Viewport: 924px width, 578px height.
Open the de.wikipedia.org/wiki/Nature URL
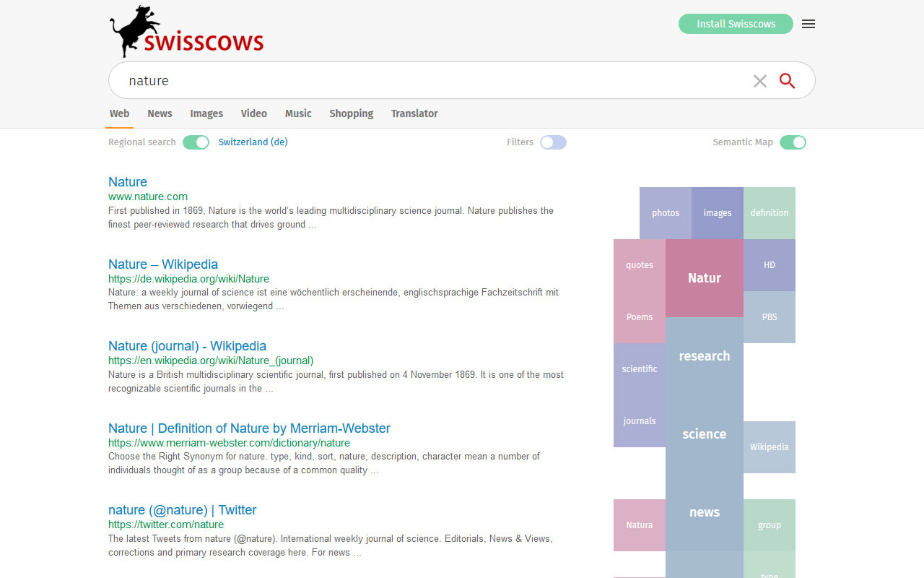click(188, 279)
